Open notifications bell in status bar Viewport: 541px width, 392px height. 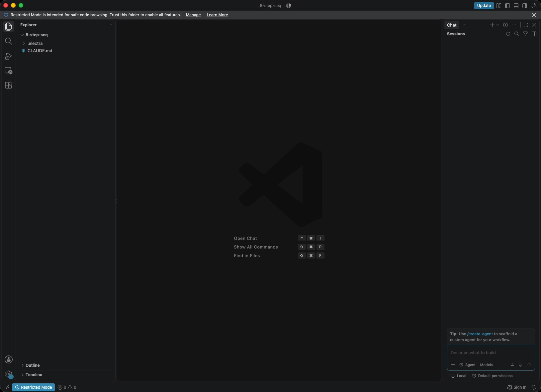(534, 387)
